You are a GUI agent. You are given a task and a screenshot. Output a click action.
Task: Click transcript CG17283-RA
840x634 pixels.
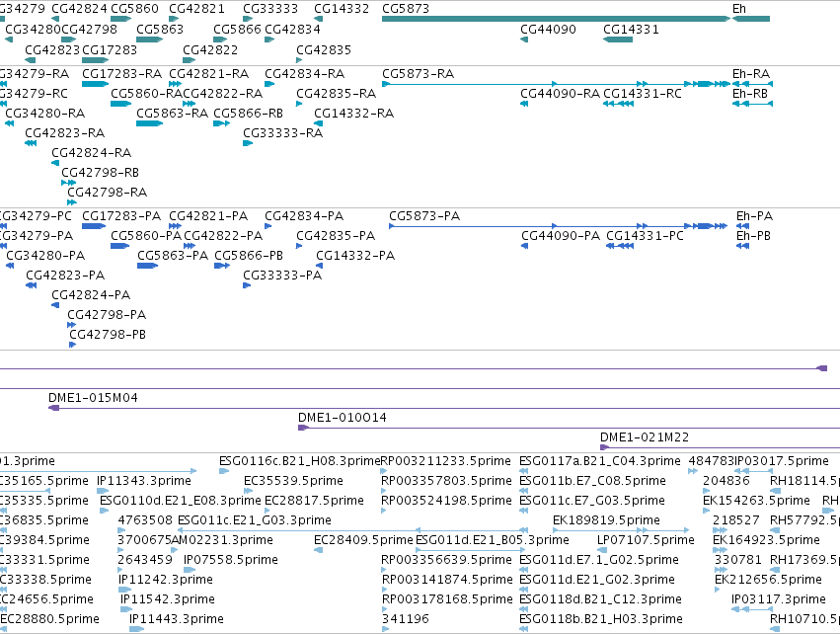pyautogui.click(x=96, y=84)
